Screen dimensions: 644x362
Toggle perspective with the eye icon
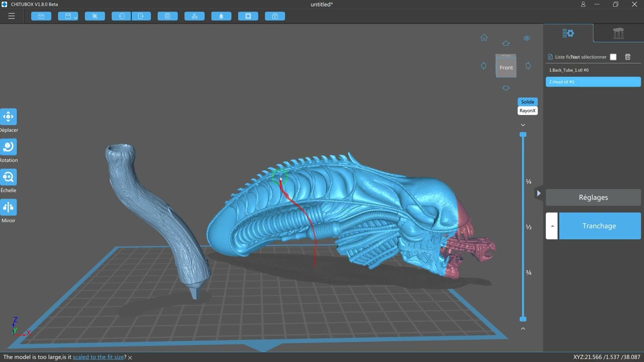[x=527, y=38]
